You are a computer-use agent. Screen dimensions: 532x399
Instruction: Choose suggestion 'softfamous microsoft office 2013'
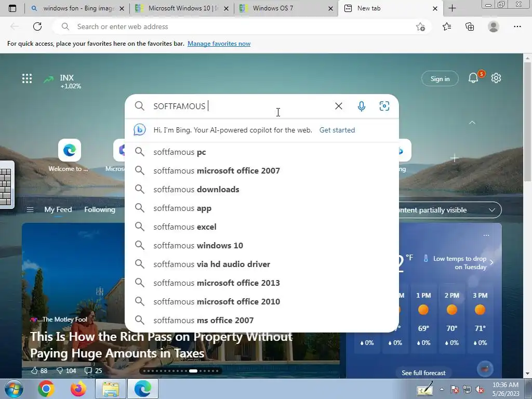point(262,282)
